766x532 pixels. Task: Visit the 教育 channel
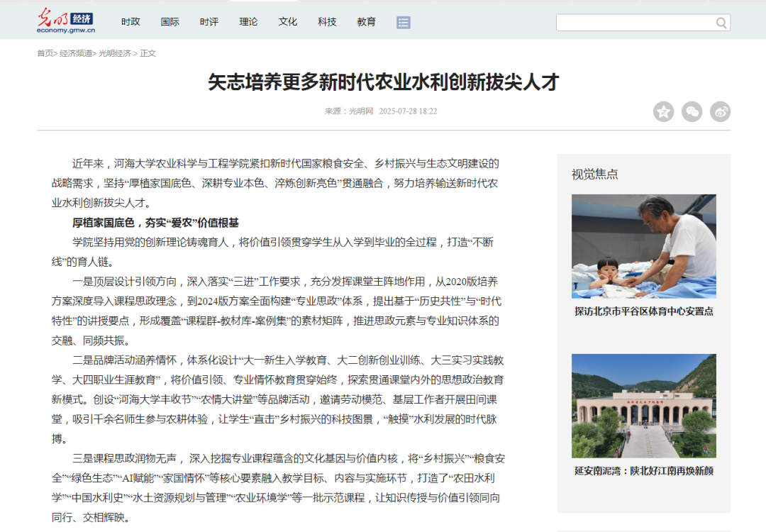(367, 22)
